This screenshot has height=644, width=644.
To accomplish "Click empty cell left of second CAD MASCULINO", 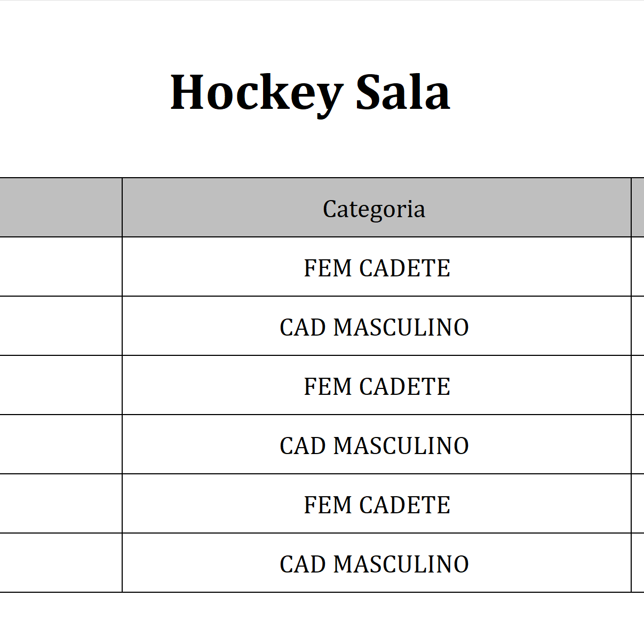I will click(60, 444).
